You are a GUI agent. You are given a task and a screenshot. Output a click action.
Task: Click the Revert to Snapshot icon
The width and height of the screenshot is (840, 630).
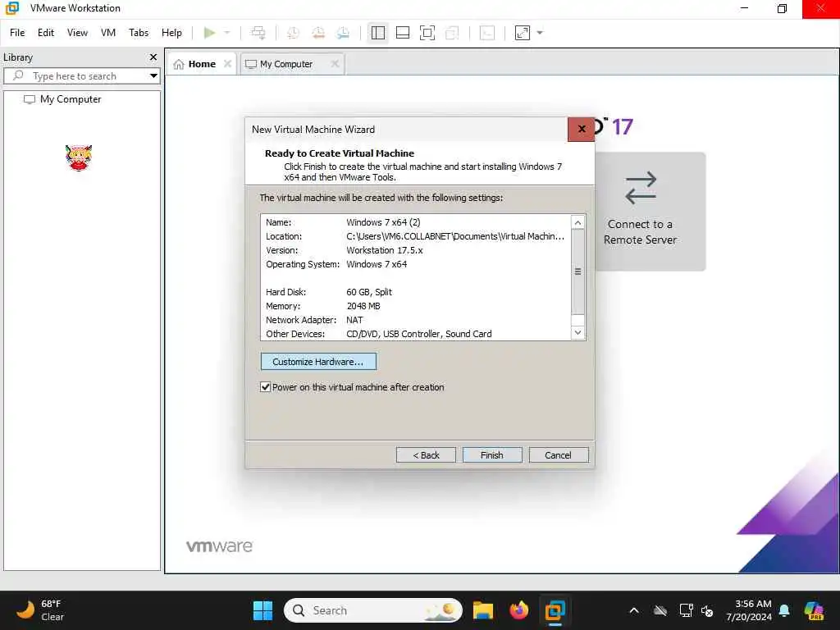click(x=318, y=33)
